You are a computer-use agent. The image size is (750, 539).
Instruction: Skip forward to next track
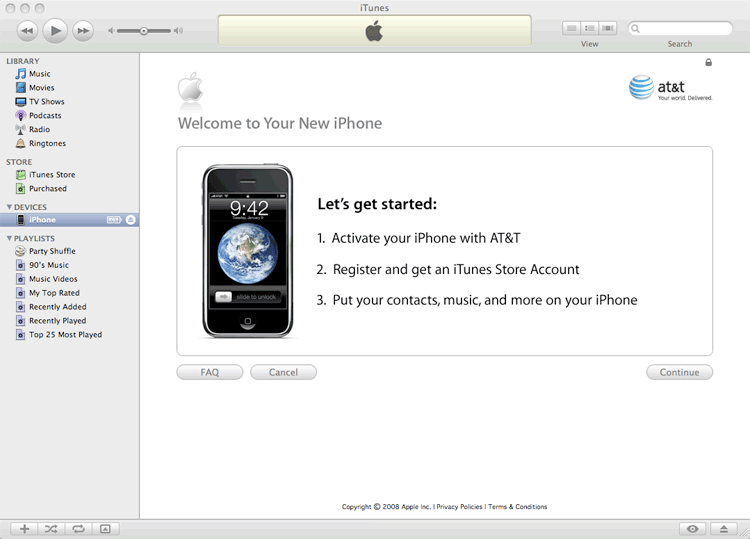(83, 31)
